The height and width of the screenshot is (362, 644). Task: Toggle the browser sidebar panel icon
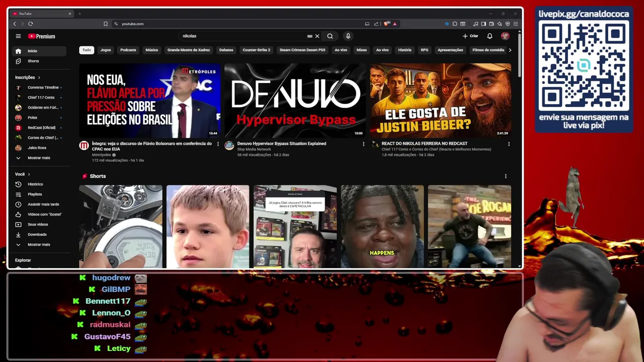coord(484,24)
